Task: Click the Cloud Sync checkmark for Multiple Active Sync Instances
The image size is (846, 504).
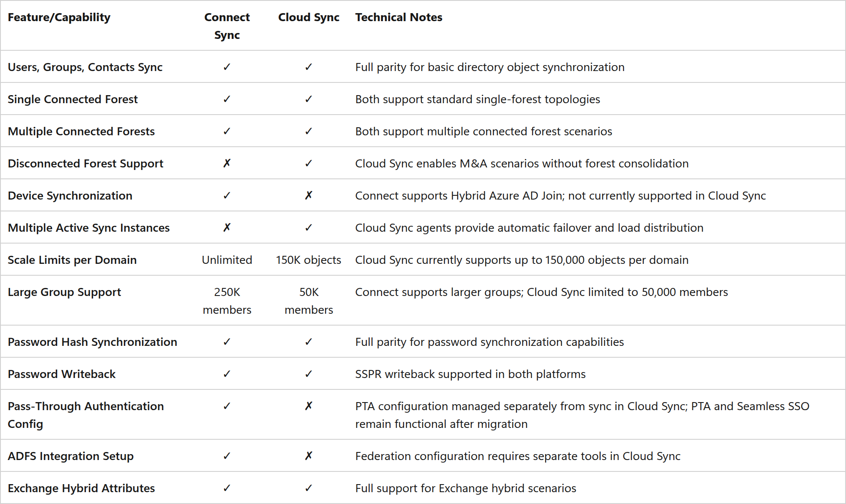Action: [309, 227]
